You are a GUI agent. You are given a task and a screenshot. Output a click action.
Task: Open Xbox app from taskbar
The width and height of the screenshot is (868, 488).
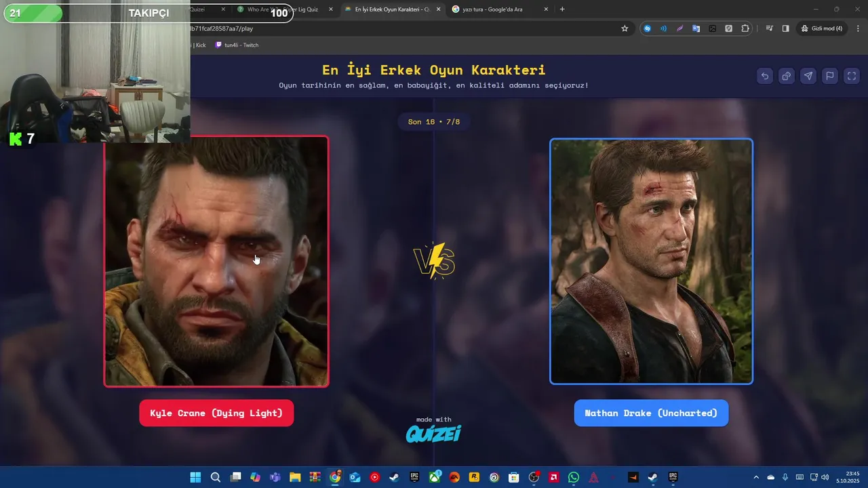[435, 477]
